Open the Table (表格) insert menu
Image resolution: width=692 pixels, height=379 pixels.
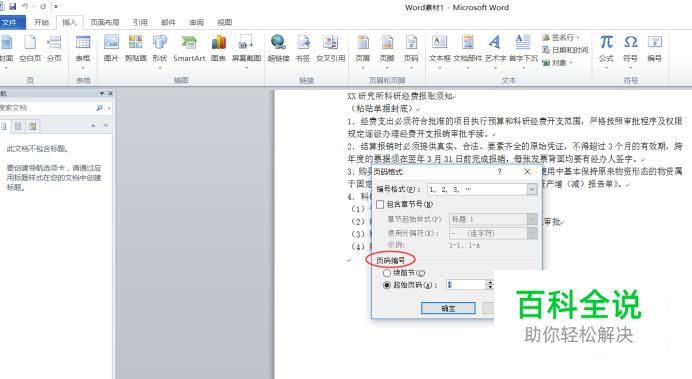[83, 51]
